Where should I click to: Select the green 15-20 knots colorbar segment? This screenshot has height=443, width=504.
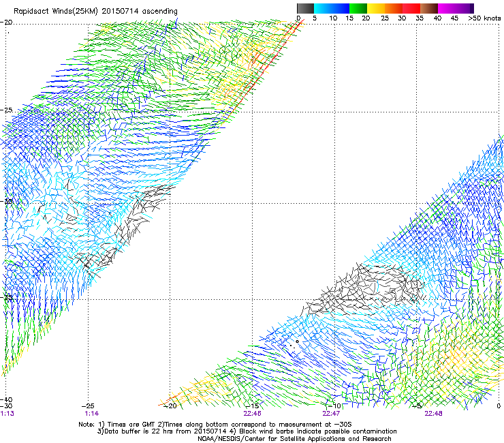[x=358, y=8]
